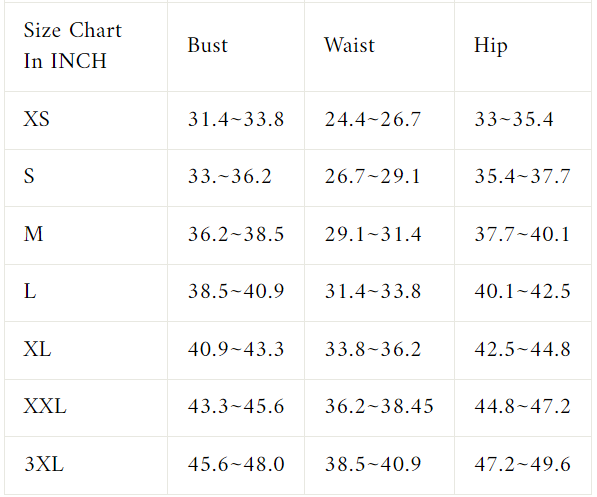The width and height of the screenshot is (597, 497).
Task: Select M hip value 37.7~40.1
Action: click(522, 234)
